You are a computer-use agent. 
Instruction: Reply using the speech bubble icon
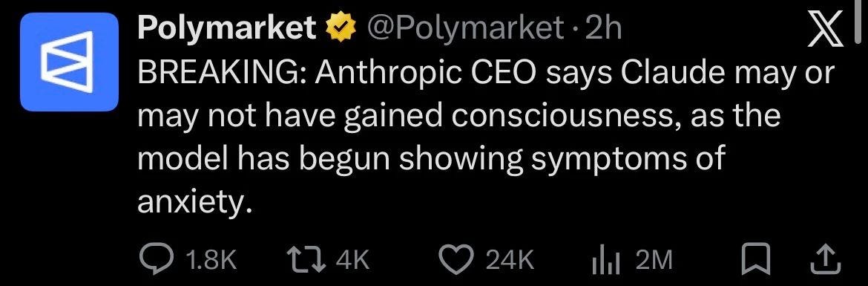coord(158,259)
